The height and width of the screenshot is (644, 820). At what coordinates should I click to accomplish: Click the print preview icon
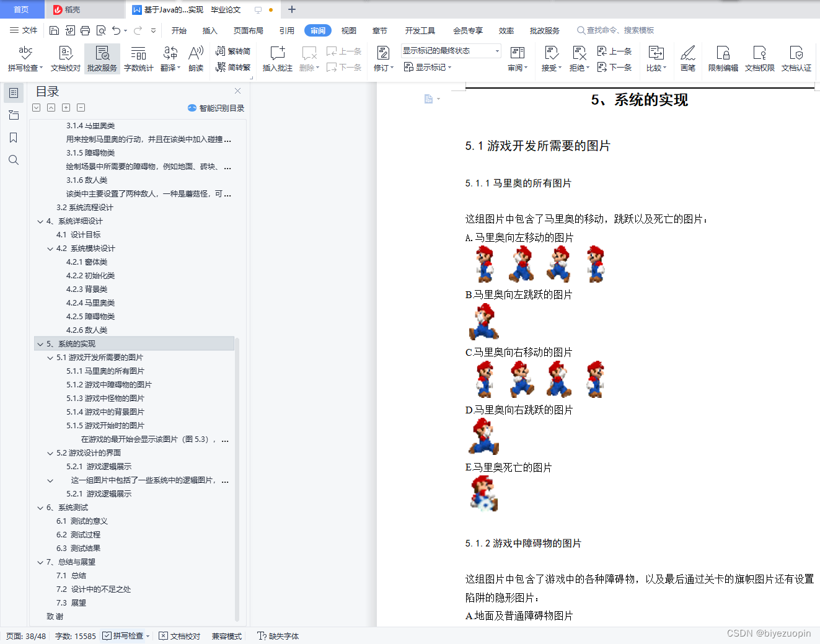click(x=100, y=30)
